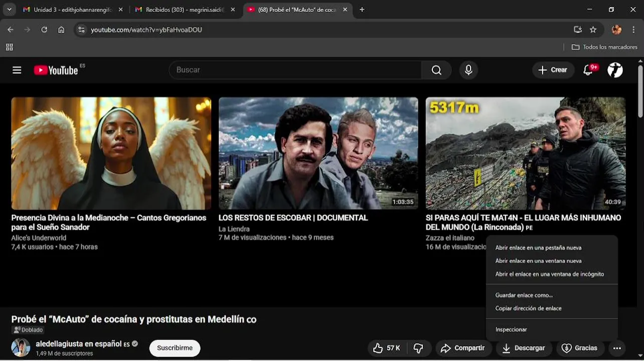Open the notifications bell
This screenshot has height=361, width=644.
coord(588,70)
